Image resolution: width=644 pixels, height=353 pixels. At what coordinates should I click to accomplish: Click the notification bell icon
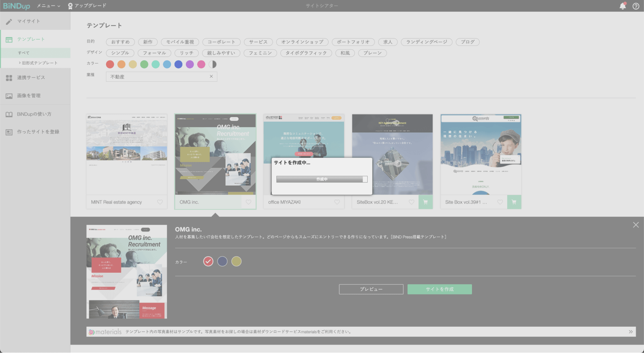point(622,6)
